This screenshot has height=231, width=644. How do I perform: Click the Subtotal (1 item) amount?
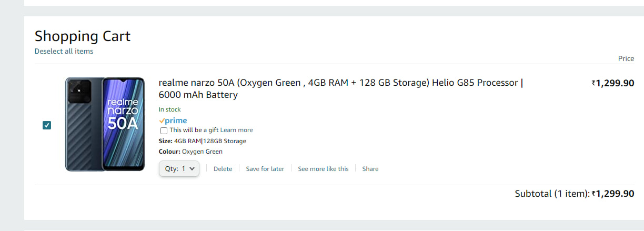(613, 194)
